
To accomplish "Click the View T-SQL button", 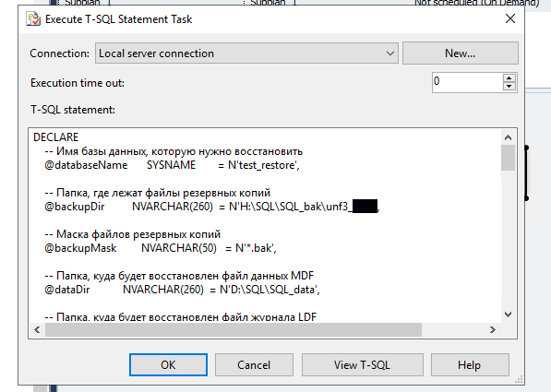I will point(363,365).
